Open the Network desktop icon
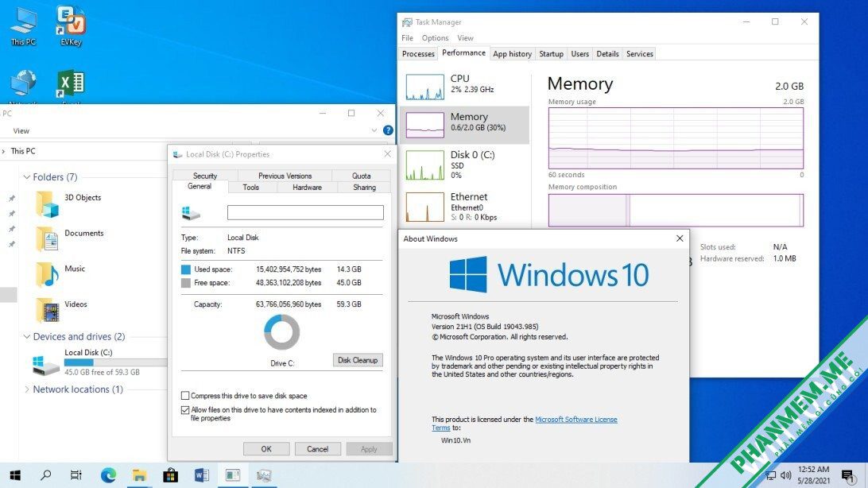This screenshot has width=868, height=488. tap(23, 87)
